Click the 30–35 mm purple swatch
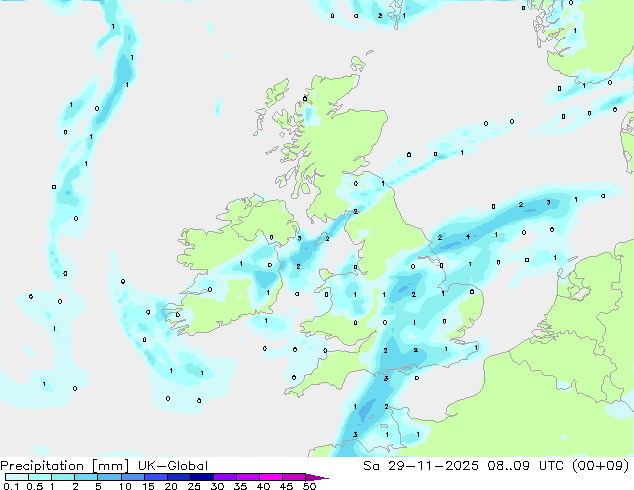The image size is (634, 490). pos(225,477)
